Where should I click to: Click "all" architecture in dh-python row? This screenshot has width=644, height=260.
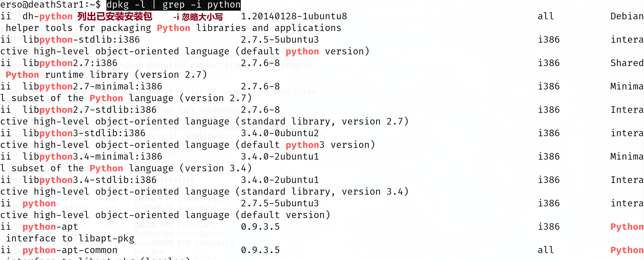coord(546,17)
